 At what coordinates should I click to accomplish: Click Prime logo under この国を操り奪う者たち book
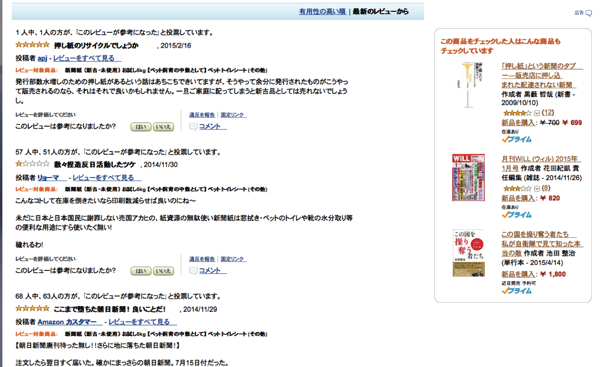(517, 291)
